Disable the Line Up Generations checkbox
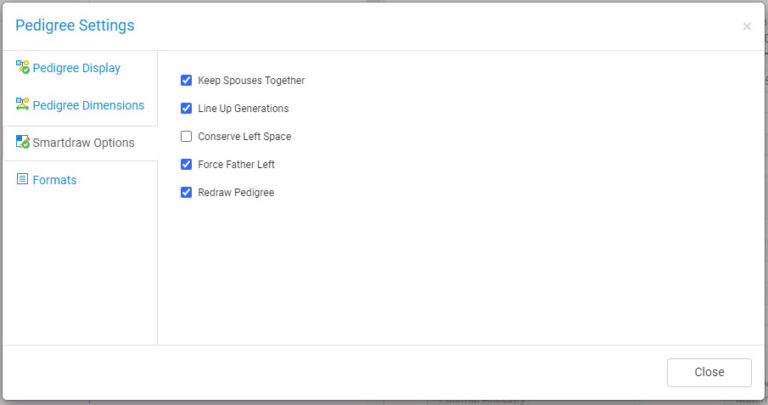Image resolution: width=768 pixels, height=405 pixels. pos(186,108)
